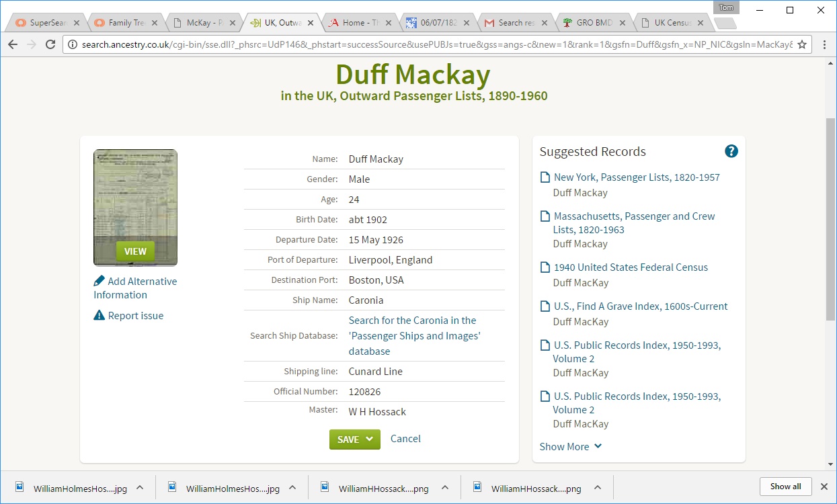837x504 pixels.
Task: Close the McKay tab
Action: click(x=234, y=23)
